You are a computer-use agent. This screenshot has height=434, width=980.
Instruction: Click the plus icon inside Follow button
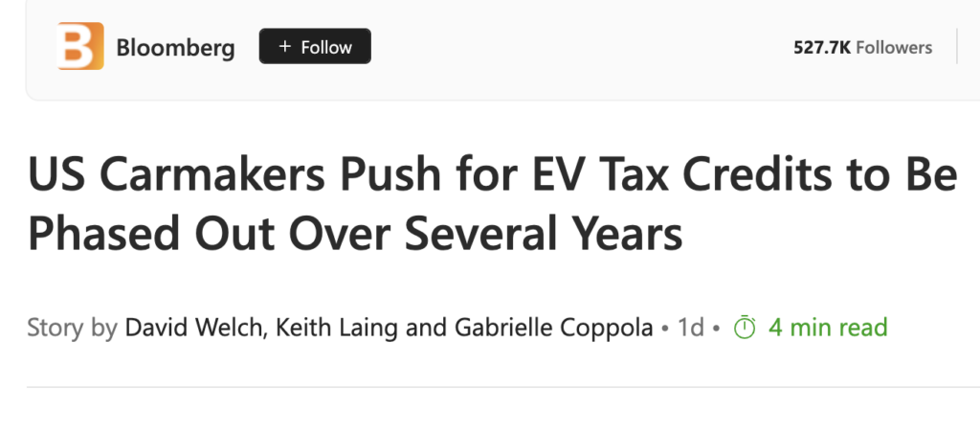pyautogui.click(x=285, y=46)
